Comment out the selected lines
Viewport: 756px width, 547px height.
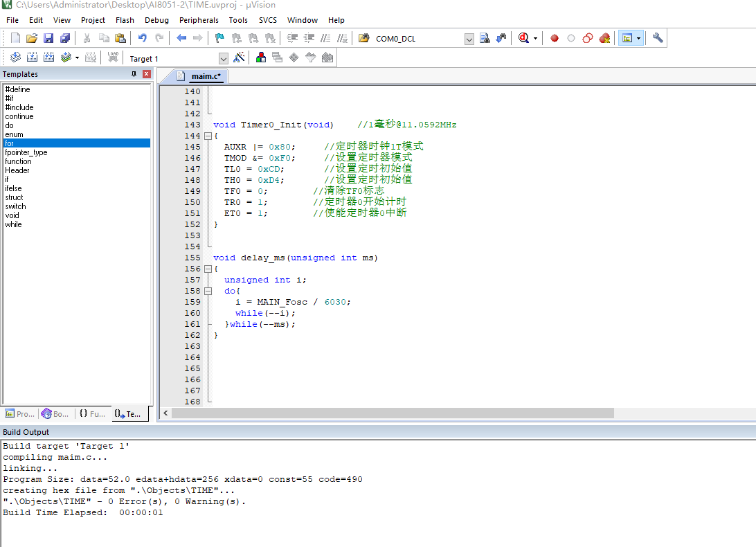326,38
